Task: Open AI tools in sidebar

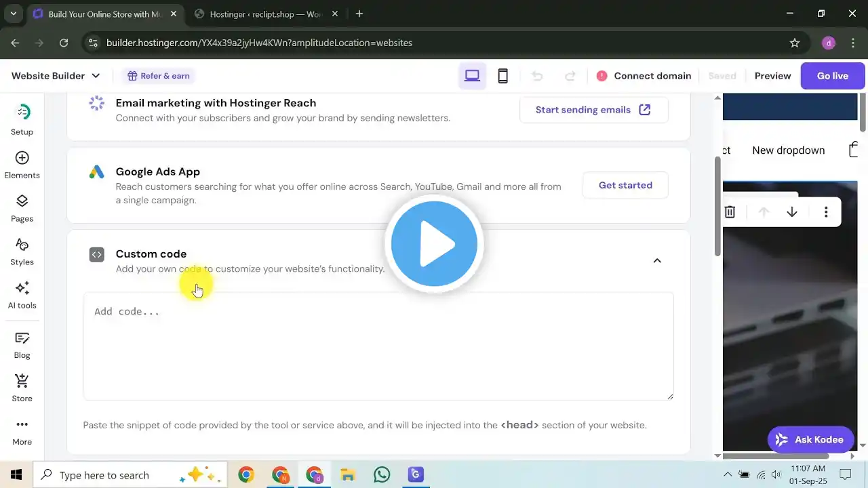Action: coord(22,294)
